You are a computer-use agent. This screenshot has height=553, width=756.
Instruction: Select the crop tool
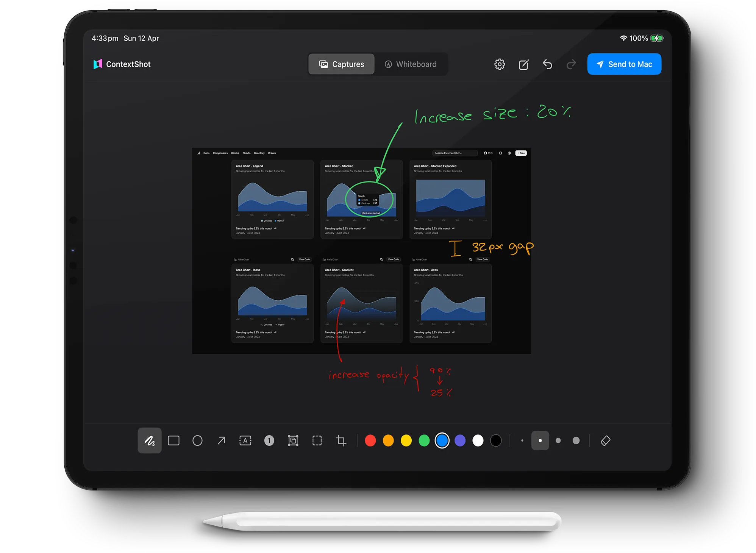pyautogui.click(x=341, y=441)
